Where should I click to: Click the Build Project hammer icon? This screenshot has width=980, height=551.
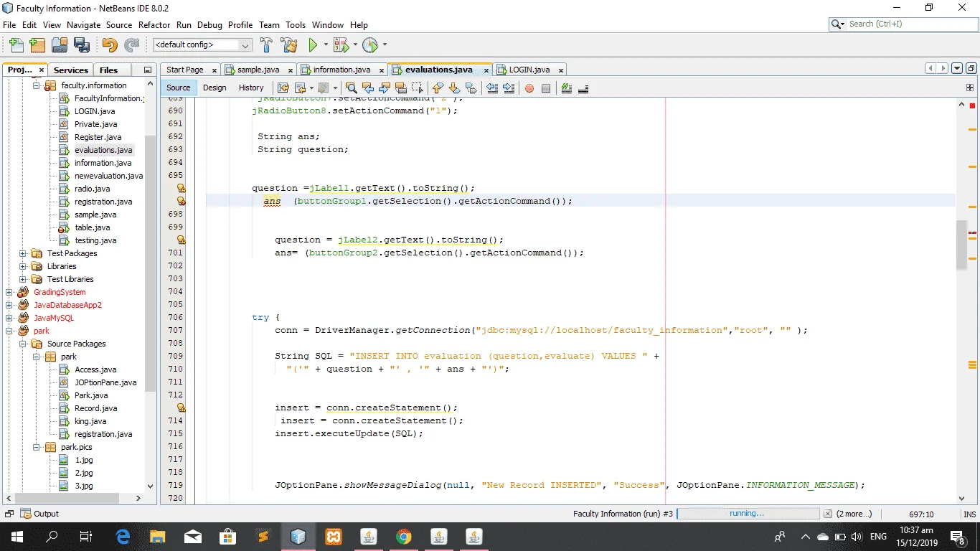(x=266, y=44)
